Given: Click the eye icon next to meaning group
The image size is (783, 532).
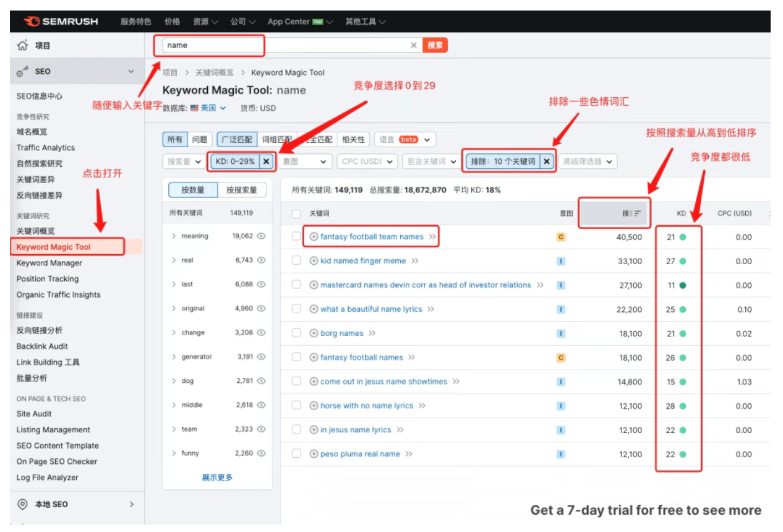Looking at the screenshot, I should (x=262, y=236).
